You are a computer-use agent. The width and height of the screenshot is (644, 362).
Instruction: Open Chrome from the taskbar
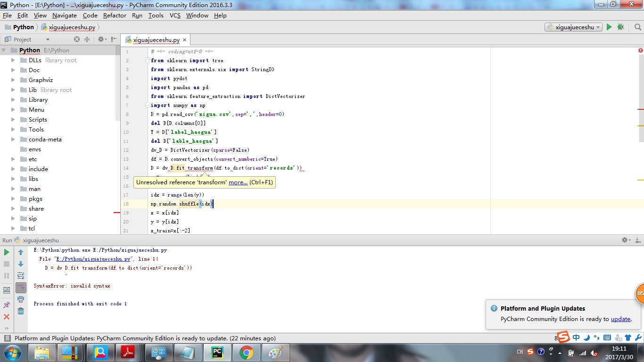246,353
